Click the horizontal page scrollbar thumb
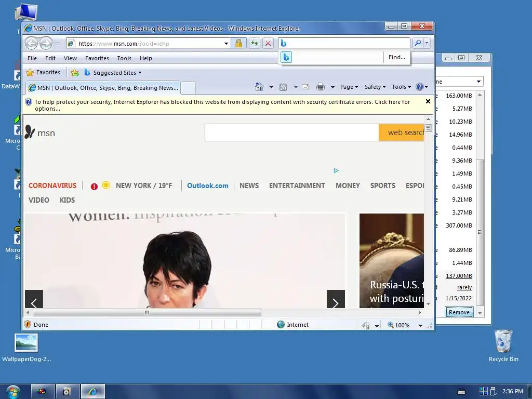Image resolution: width=532 pixels, height=399 pixels. [x=147, y=312]
